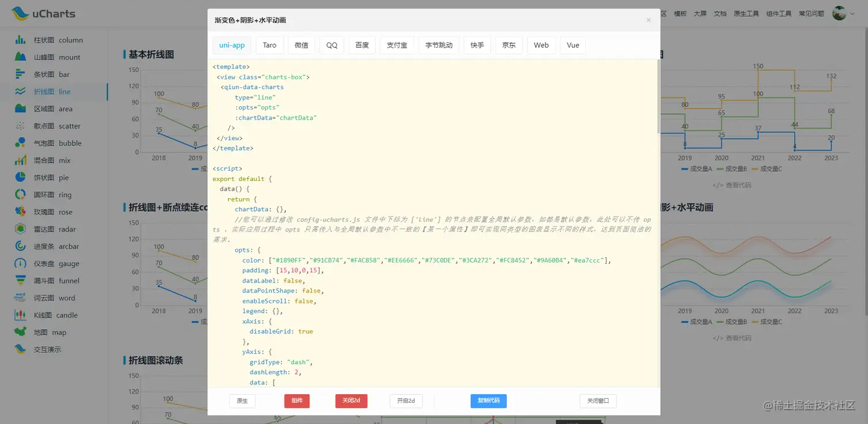
Task: Toggle 成交量B in the wavy chart legend
Action: 731,322
